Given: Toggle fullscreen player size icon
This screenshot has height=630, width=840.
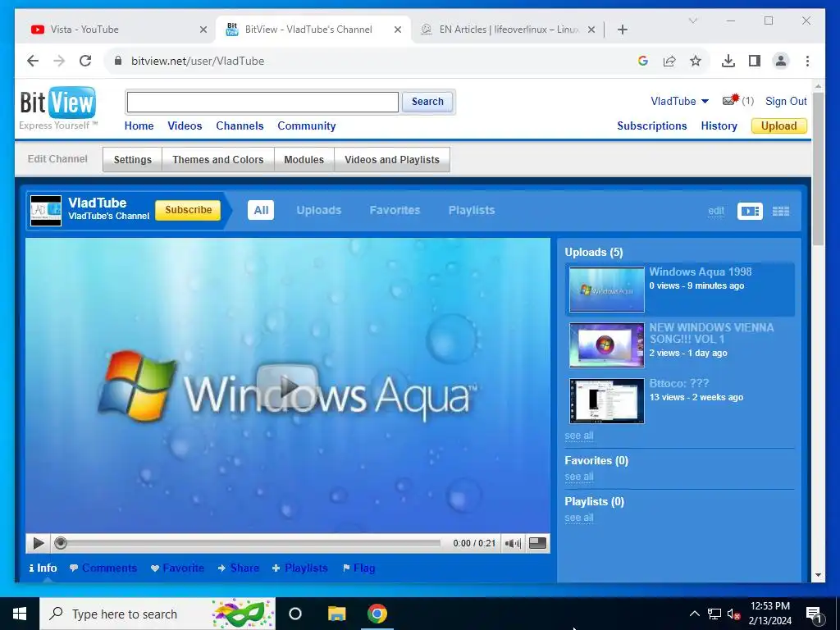Looking at the screenshot, I should (537, 543).
